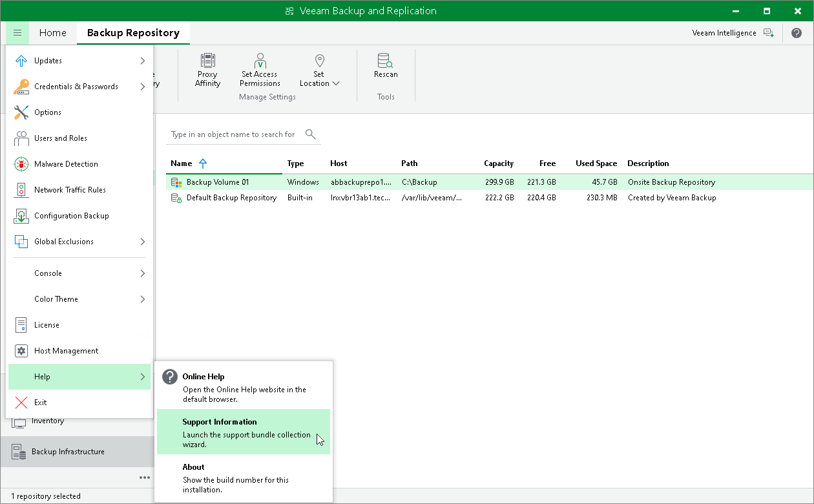814x504 pixels.
Task: Click the 220.4 GB free space cell
Action: (541, 198)
